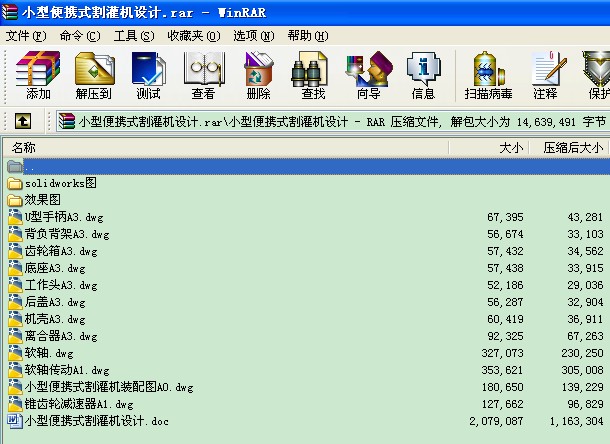Click the 测试 (Test) toolbar icon
The image size is (610, 444).
(148, 75)
